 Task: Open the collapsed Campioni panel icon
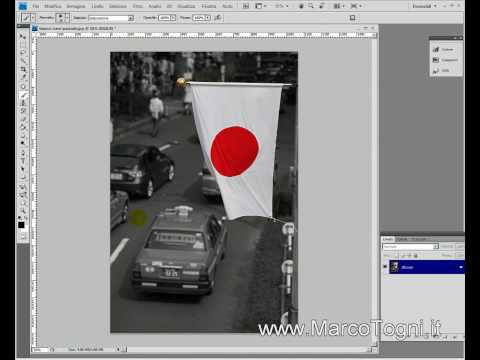tap(436, 60)
